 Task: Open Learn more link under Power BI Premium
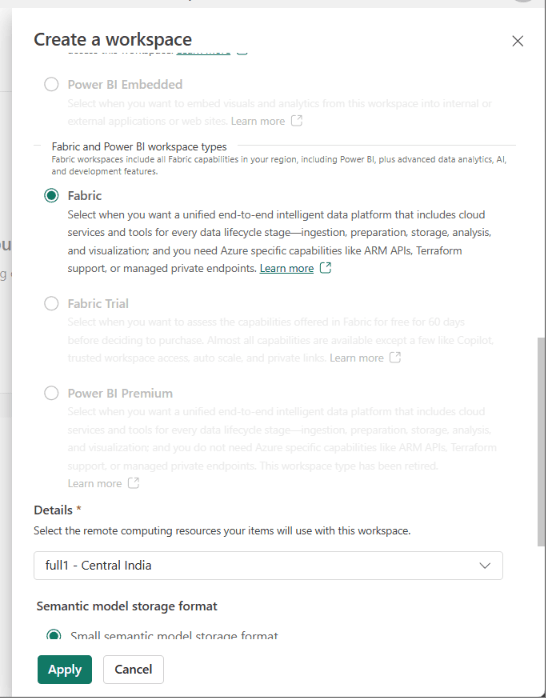(x=94, y=483)
